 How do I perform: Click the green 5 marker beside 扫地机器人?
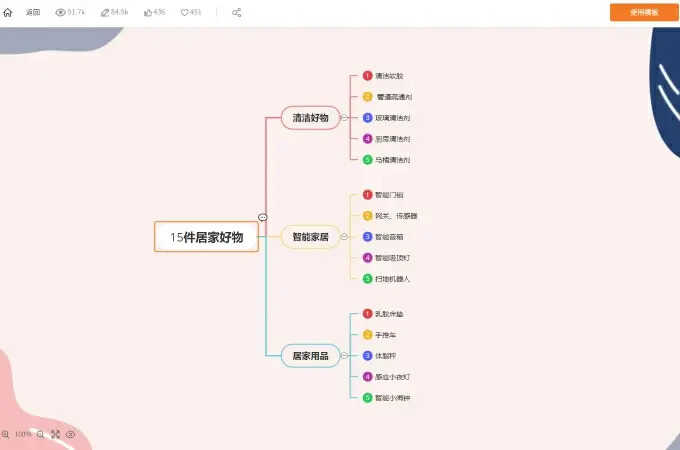(x=367, y=278)
